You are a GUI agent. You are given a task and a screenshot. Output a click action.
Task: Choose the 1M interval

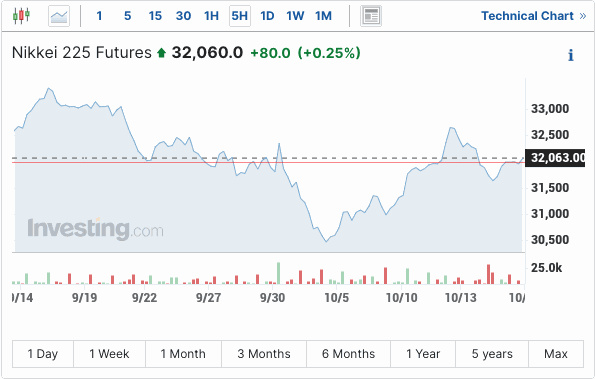coord(323,16)
